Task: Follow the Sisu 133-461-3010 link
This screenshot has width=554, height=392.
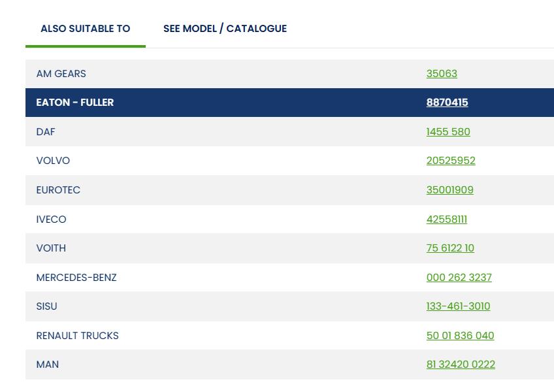Action: pos(458,306)
